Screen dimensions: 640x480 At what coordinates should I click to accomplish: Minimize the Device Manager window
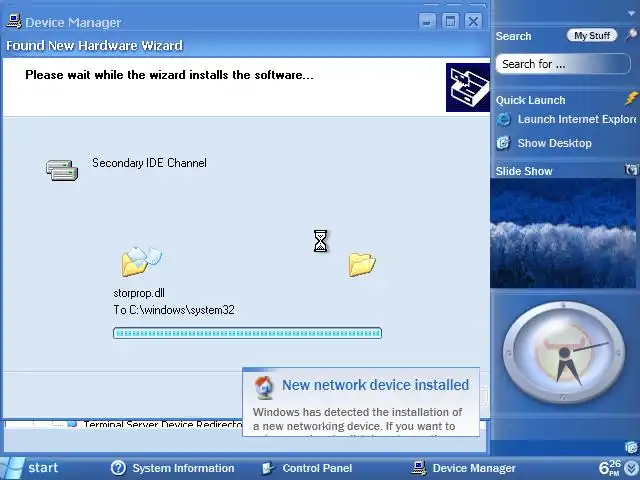point(427,21)
